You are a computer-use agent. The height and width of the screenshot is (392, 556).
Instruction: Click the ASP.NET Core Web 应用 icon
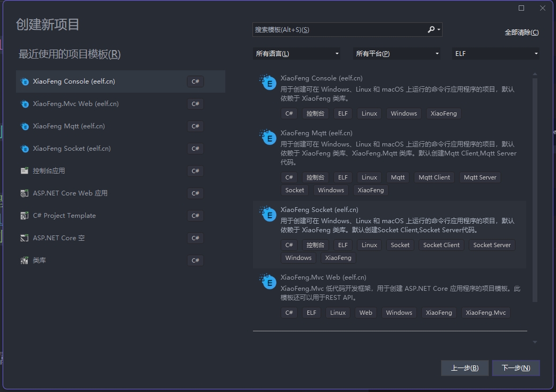pyautogui.click(x=24, y=193)
